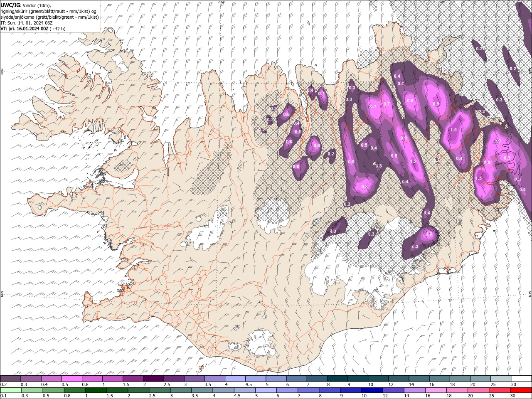Pick the upper legend swatch labeled 0.8
The image size is (532, 399).
pyautogui.click(x=92, y=379)
